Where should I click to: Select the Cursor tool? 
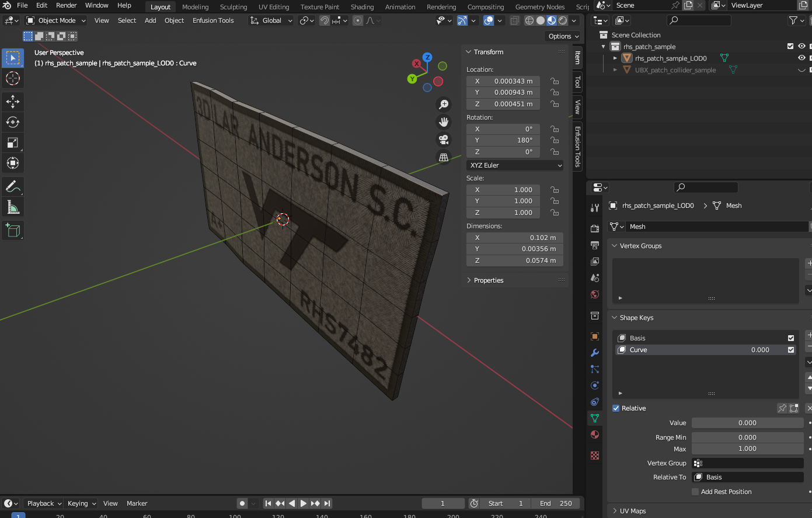pyautogui.click(x=13, y=78)
